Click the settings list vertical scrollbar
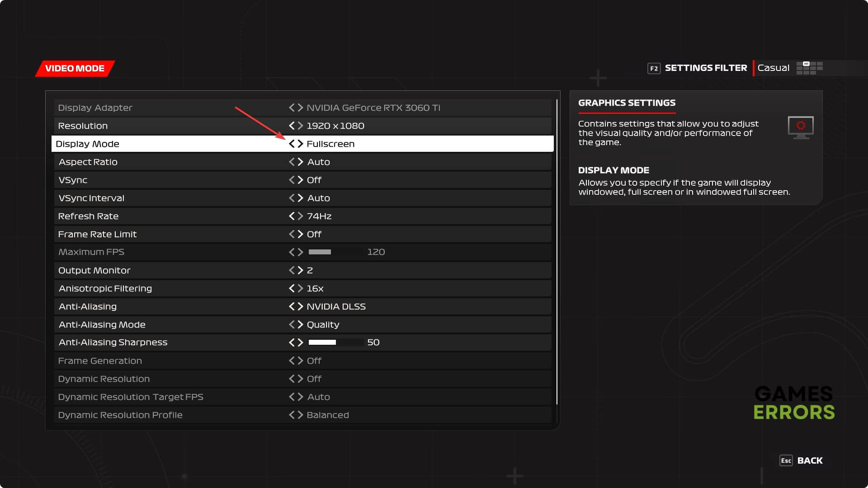 (x=557, y=251)
